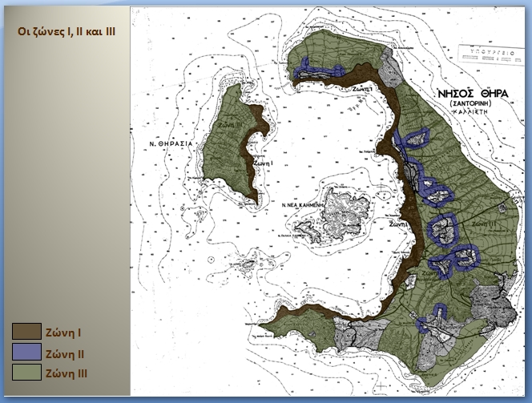This screenshot has width=532, height=403.
Task: Click the blue Ζώνη II legend swatch
Action: point(26,353)
